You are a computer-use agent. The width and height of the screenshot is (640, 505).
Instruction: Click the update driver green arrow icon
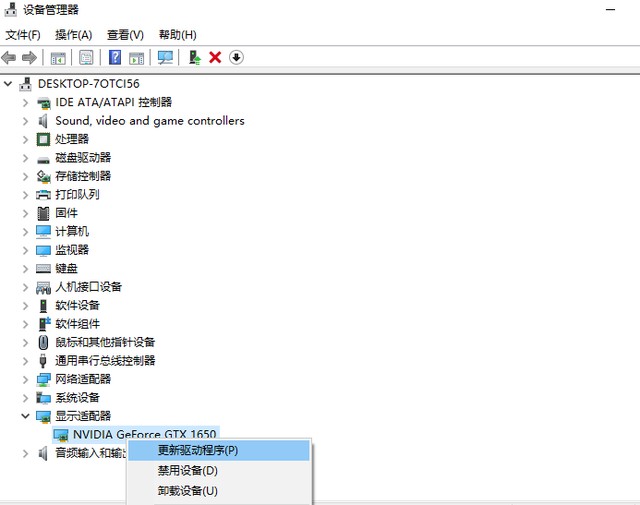point(195,58)
